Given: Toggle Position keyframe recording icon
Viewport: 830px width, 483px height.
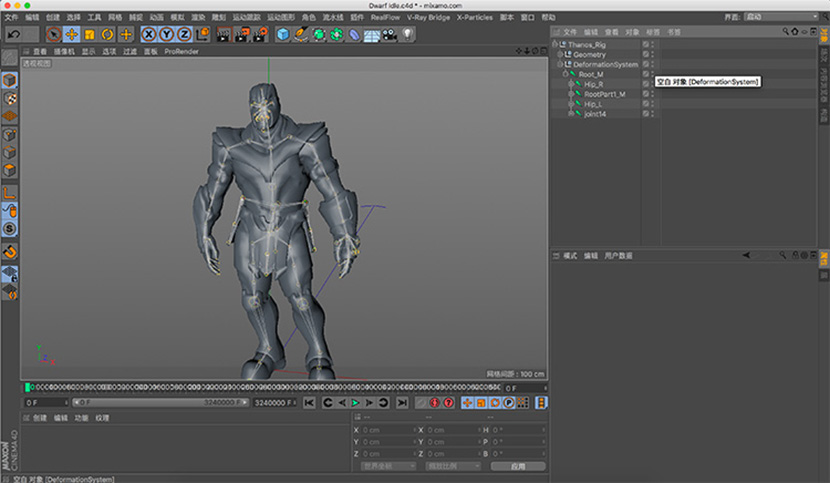Looking at the screenshot, I should (467, 403).
